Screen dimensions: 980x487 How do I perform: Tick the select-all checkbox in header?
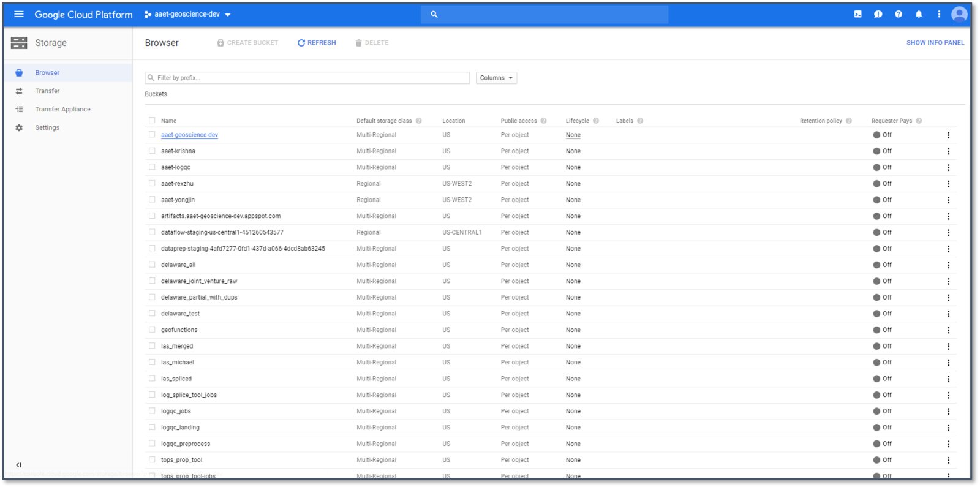(x=152, y=121)
